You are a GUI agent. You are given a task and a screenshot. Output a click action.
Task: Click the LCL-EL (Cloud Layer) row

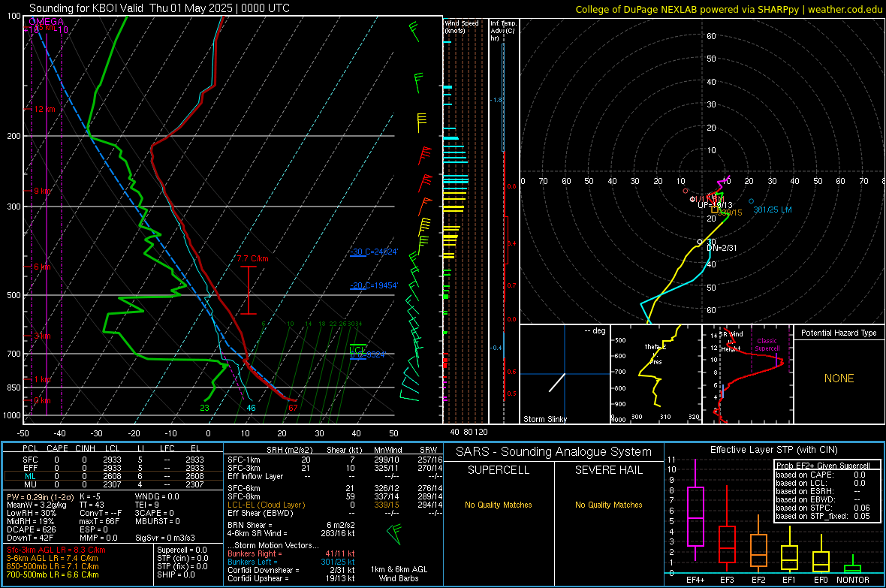(x=335, y=505)
